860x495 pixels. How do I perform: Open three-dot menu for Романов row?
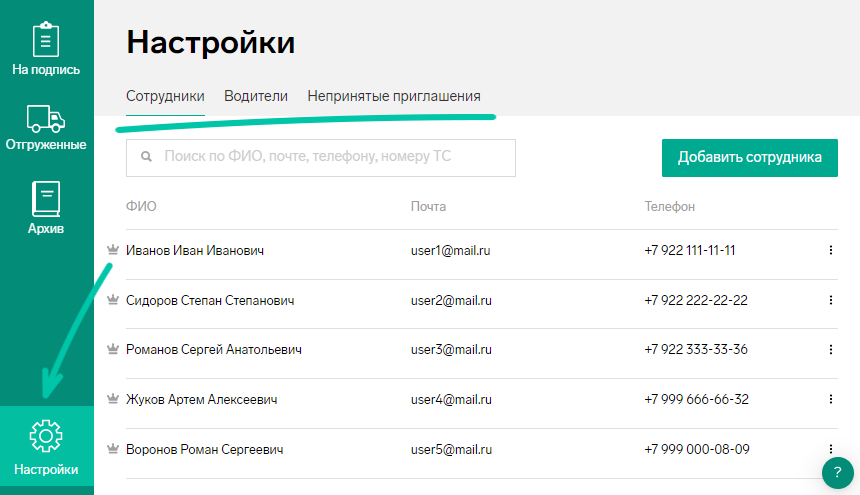pyautogui.click(x=831, y=349)
